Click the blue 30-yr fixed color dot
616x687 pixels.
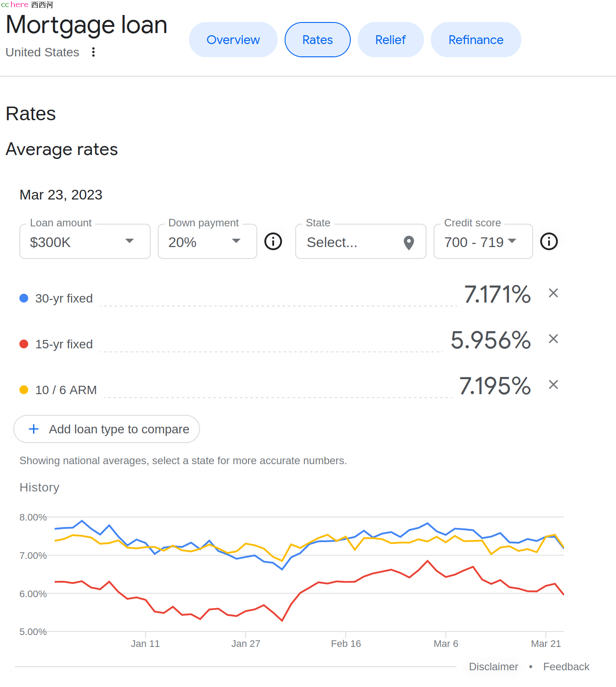pos(24,298)
